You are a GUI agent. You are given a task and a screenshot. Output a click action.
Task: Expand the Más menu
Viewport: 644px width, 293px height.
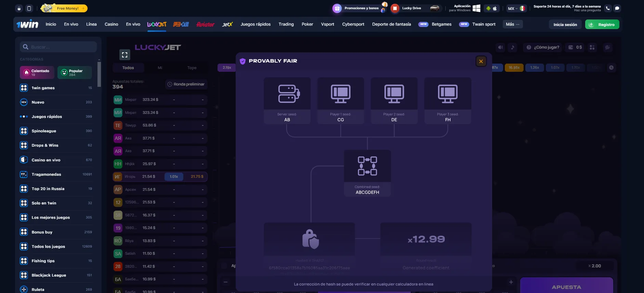pos(513,24)
